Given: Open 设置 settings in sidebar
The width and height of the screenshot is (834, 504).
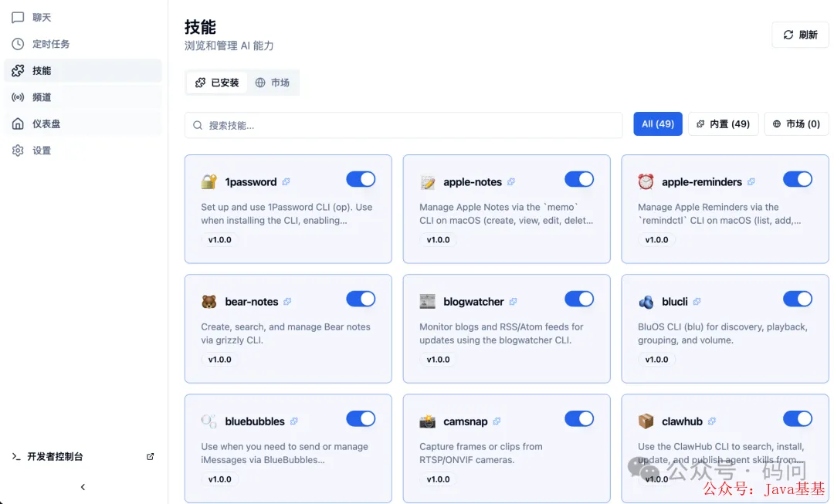Looking at the screenshot, I should point(83,151).
